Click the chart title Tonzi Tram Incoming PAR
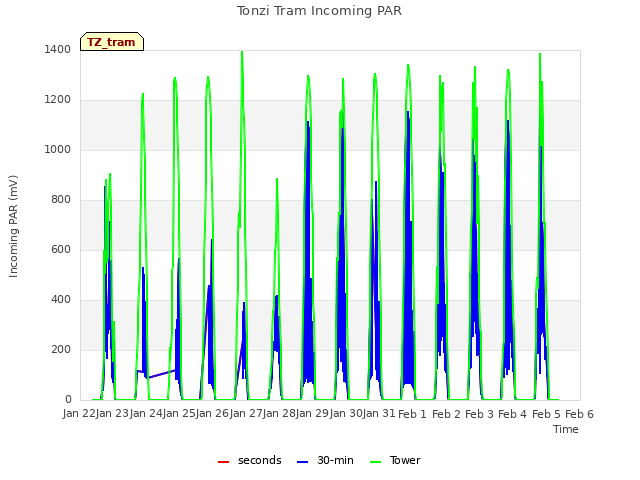 click(x=319, y=11)
